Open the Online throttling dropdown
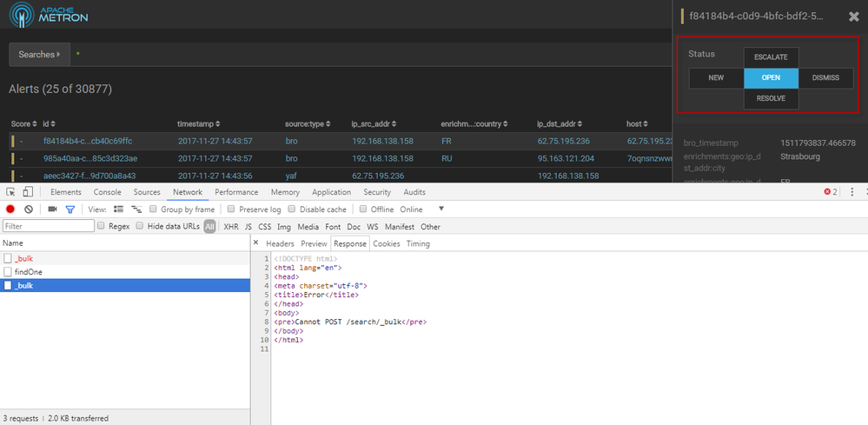This screenshot has width=868, height=425. point(441,209)
